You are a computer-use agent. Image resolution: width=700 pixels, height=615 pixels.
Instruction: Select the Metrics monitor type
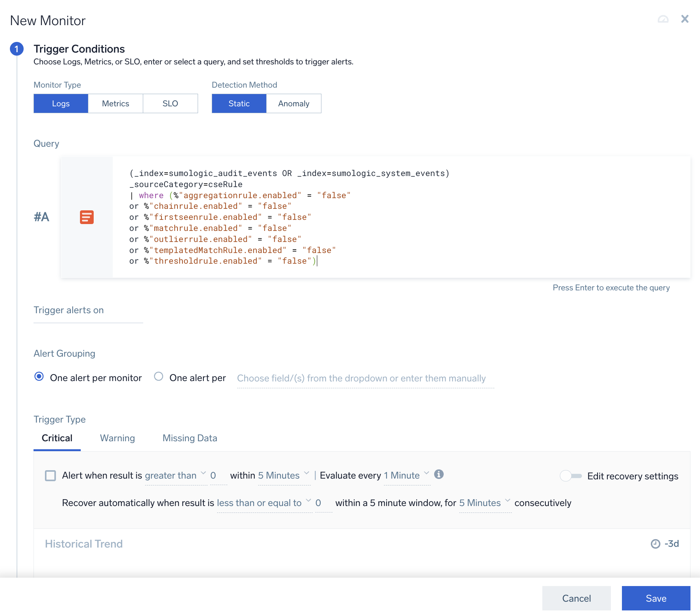(115, 103)
